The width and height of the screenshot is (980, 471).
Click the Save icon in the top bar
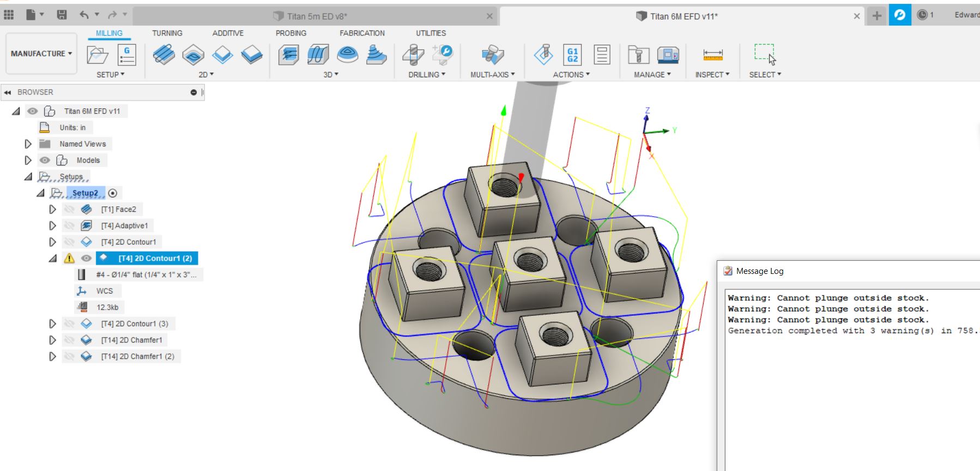(x=62, y=15)
